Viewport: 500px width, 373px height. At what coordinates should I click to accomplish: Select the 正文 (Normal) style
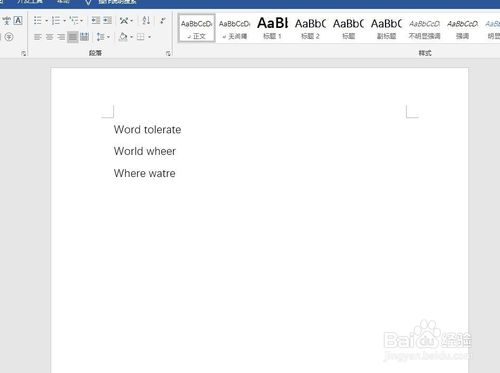click(196, 28)
